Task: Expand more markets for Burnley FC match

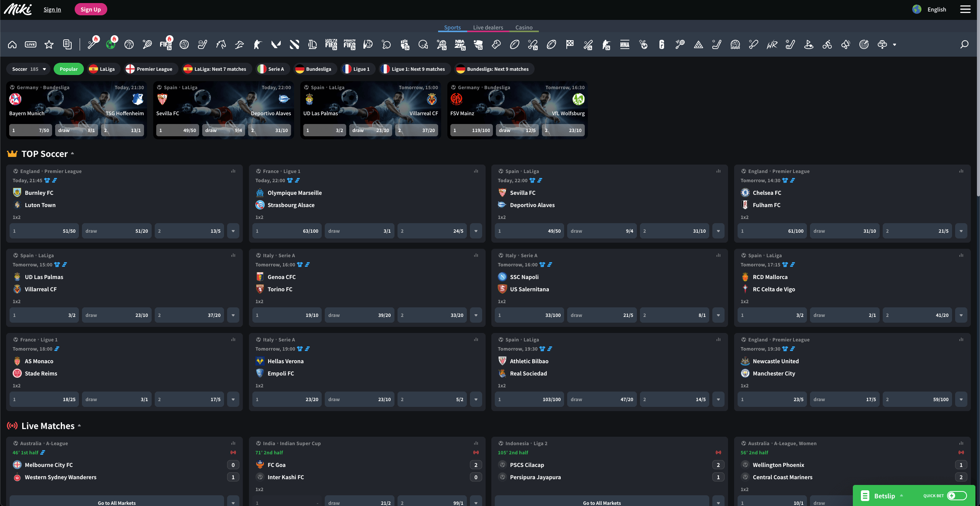Action: point(233,231)
